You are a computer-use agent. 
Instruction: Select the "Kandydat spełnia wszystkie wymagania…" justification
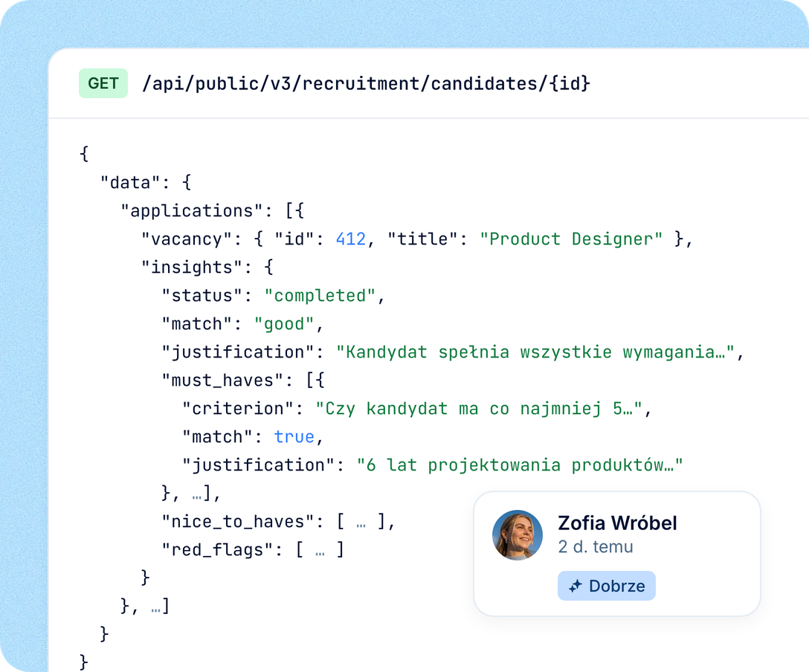coord(535,352)
